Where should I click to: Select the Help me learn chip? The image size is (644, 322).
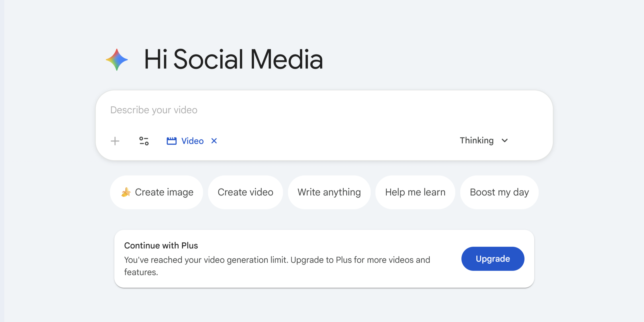pyautogui.click(x=415, y=192)
